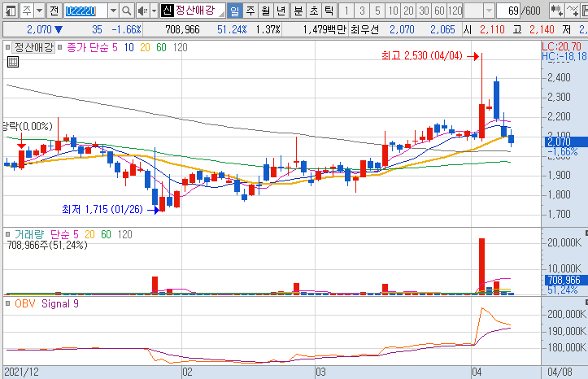Click the OBV indicator label
Screen dimensions: 588x379
pyautogui.click(x=24, y=303)
